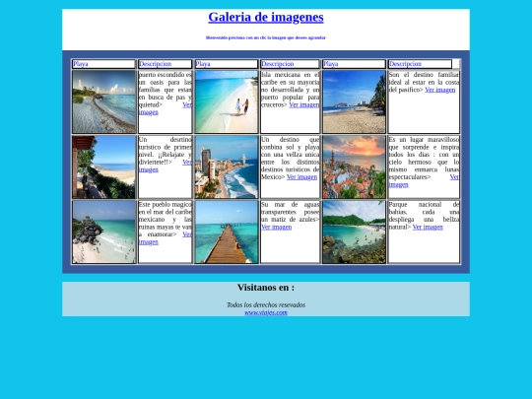
Task: Click Ver imagen for lugar maravilloso description
Action: [x=398, y=185]
